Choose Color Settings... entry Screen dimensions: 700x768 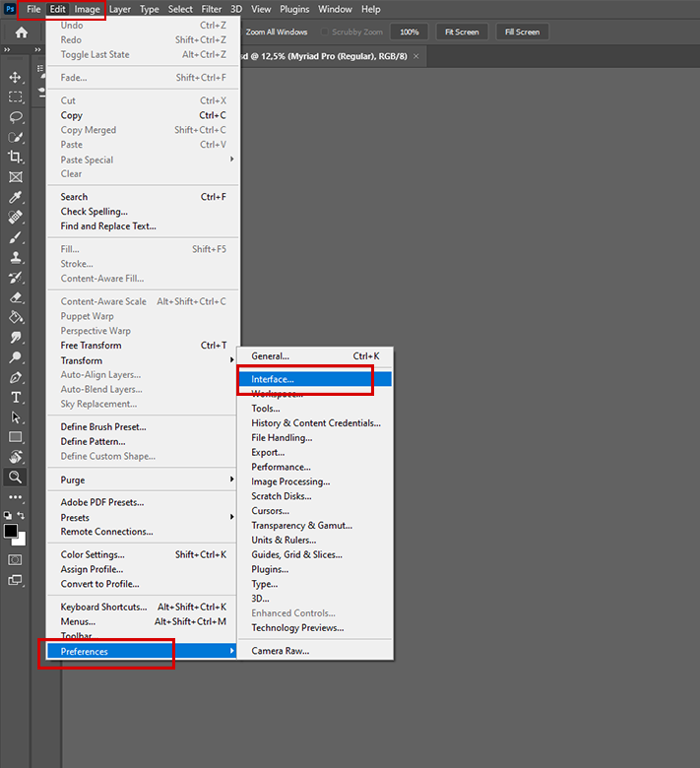(x=143, y=554)
